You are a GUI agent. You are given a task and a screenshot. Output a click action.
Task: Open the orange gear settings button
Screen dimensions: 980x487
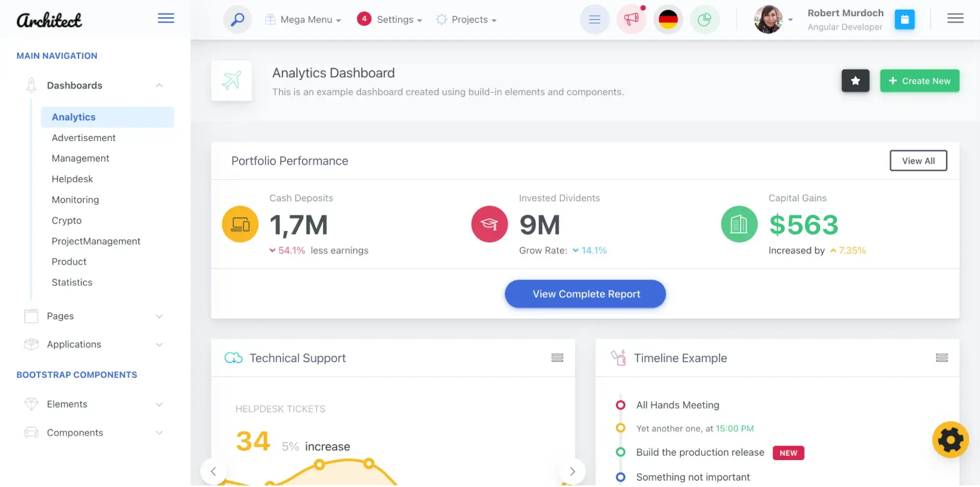pyautogui.click(x=950, y=439)
